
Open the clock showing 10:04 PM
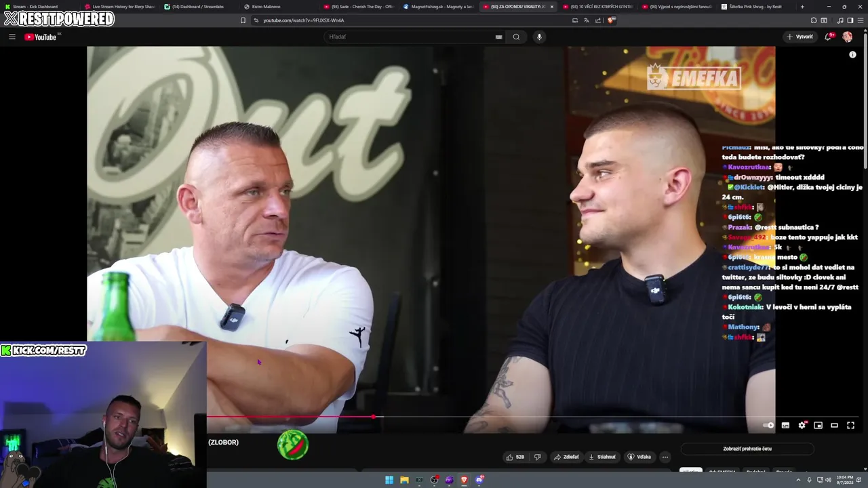pyautogui.click(x=844, y=480)
